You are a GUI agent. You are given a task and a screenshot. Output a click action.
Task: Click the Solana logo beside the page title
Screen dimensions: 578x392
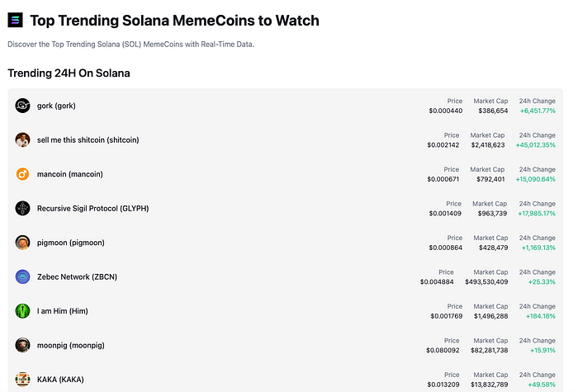click(15, 21)
